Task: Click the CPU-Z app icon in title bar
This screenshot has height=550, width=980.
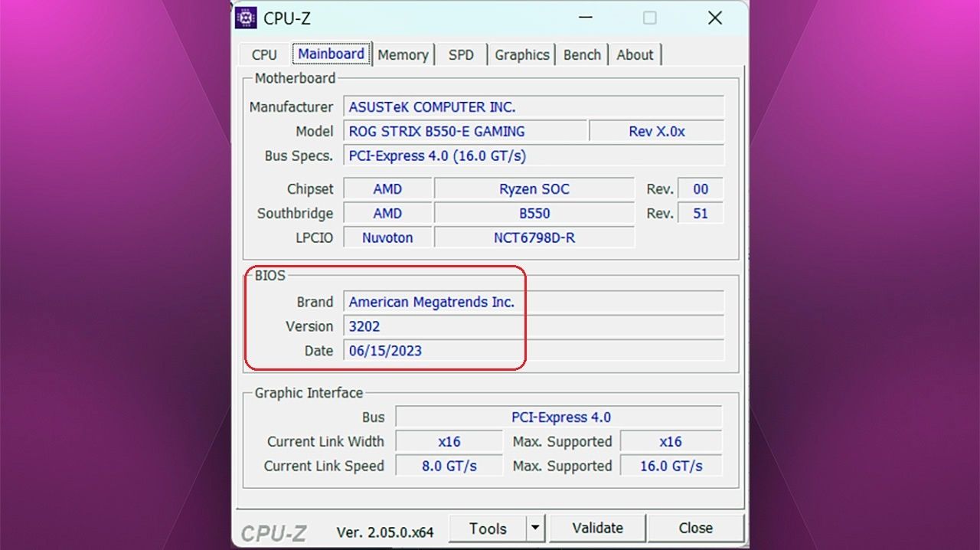Action: pos(246,18)
